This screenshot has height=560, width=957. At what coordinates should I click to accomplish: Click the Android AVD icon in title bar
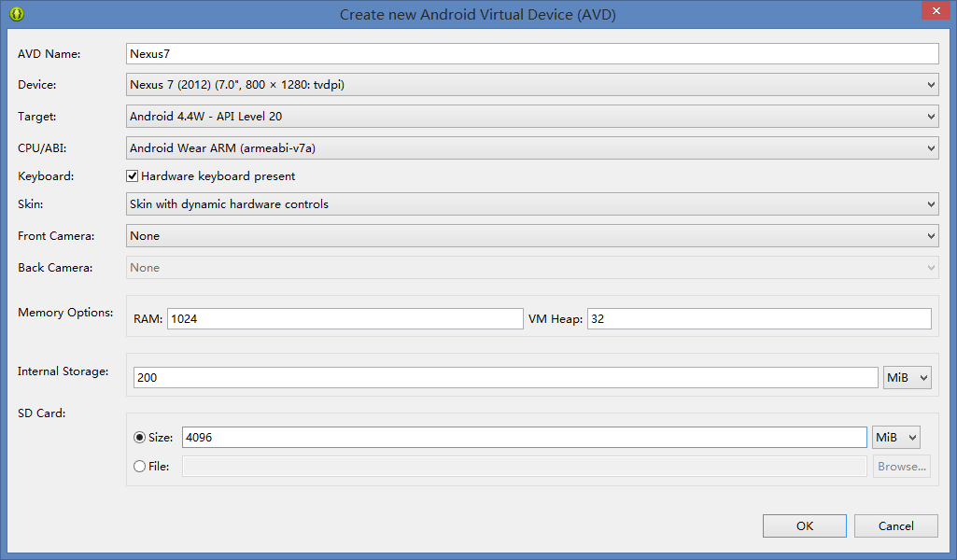click(17, 13)
